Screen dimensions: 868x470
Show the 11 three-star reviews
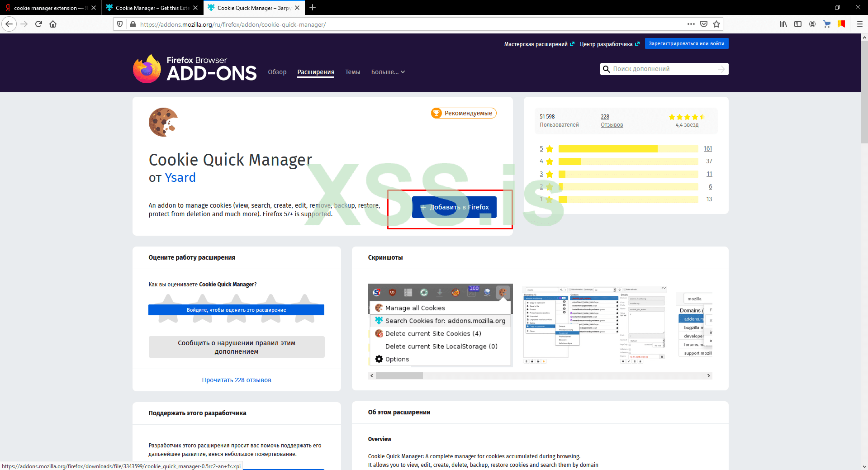point(709,174)
